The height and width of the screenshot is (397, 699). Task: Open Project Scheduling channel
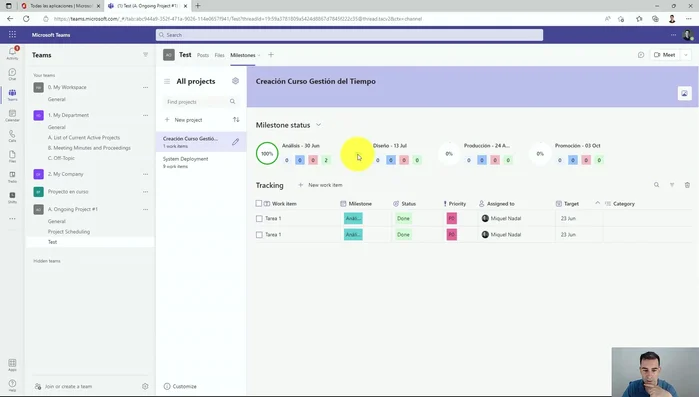click(69, 232)
